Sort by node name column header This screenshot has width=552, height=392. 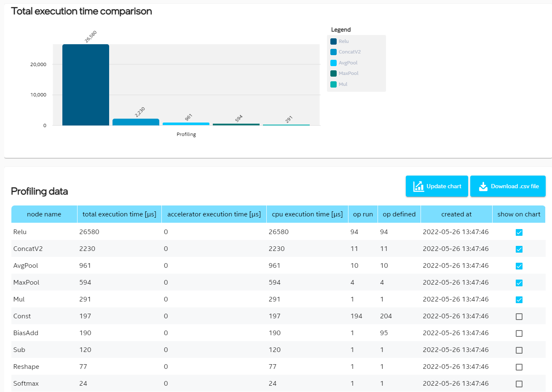click(44, 214)
